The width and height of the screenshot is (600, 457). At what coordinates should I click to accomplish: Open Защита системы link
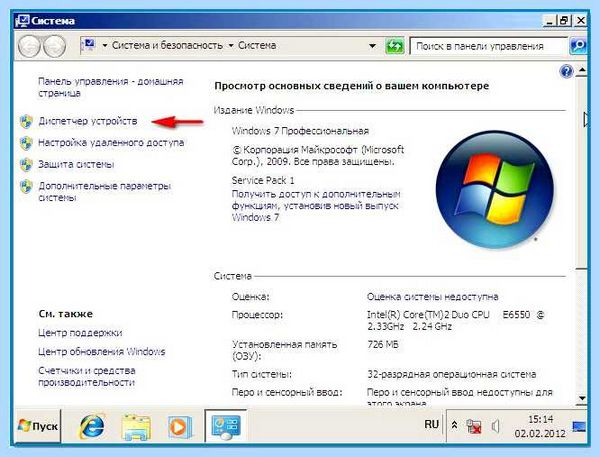(76, 165)
